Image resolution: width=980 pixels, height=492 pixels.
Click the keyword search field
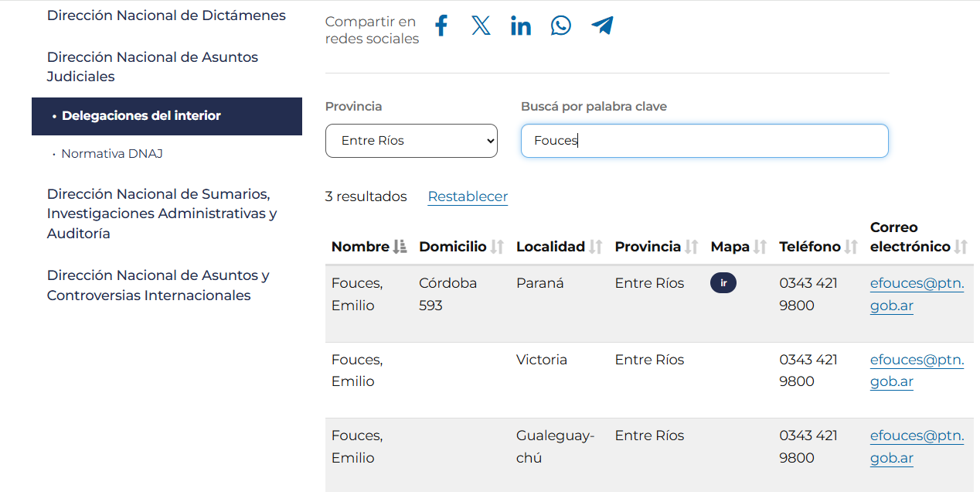pyautogui.click(x=704, y=141)
